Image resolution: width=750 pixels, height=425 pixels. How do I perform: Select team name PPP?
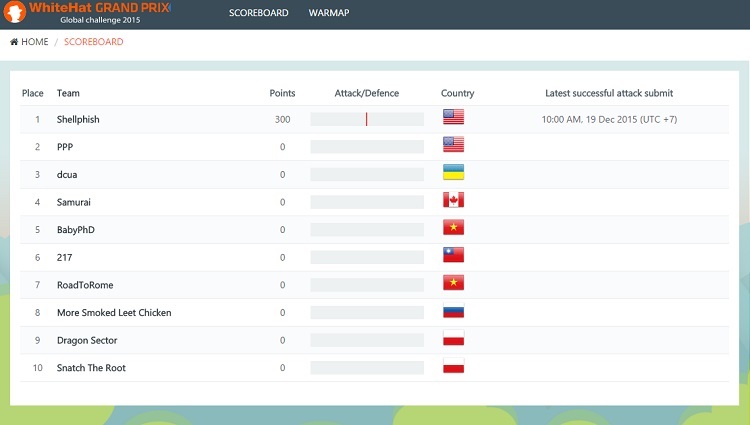[x=65, y=147]
